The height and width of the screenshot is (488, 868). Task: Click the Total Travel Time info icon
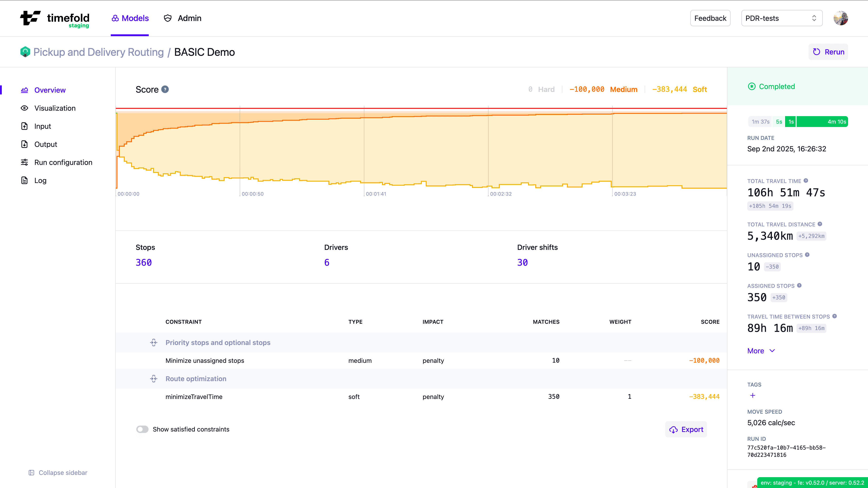click(x=806, y=181)
